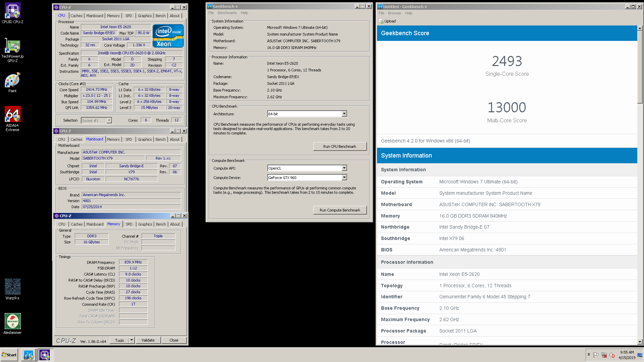Click the title bar icon of the Geekbench 4 window
Viewport: 644px width, 362px height.
pyautogui.click(x=210, y=6)
